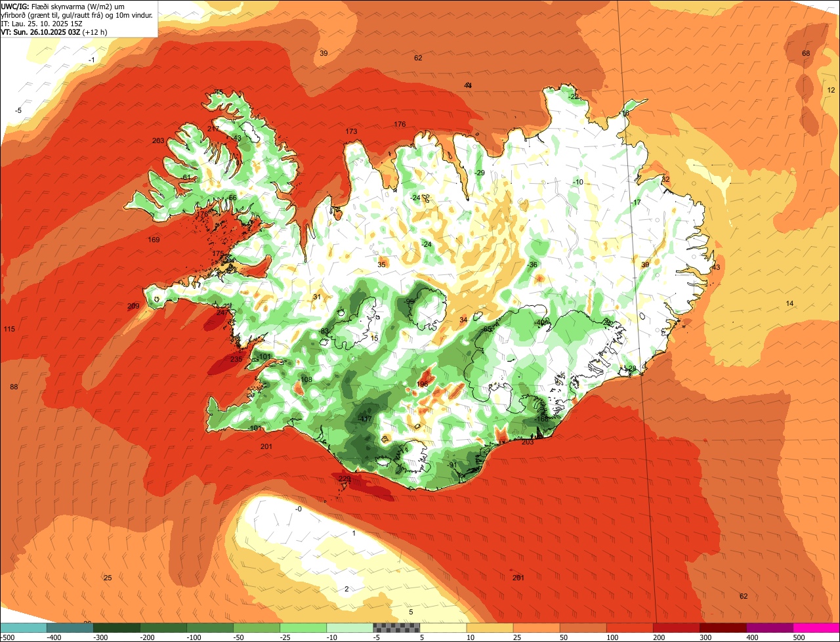
Task: Click the map value 203 off the southeast coast
Action: coord(528,442)
